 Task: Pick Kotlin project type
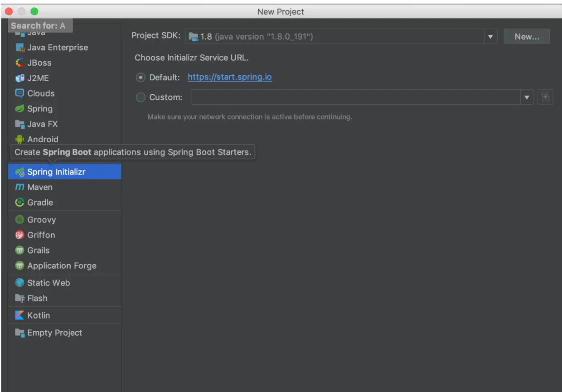[x=65, y=315]
